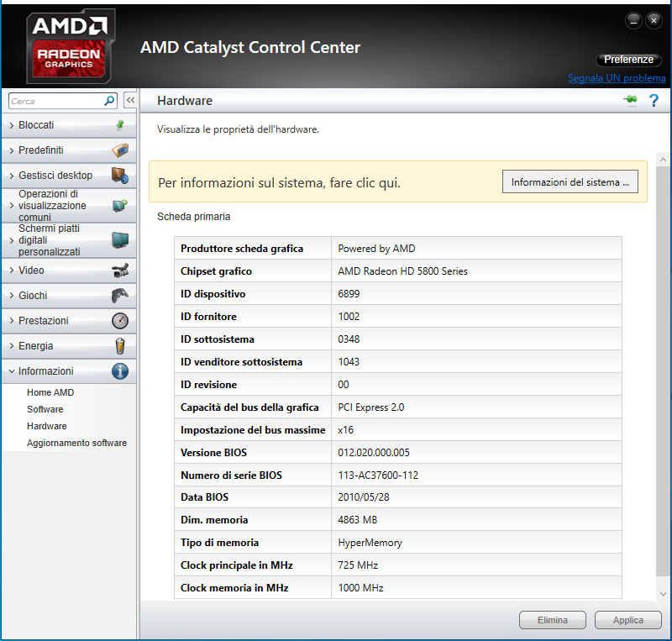
Task: Expand the Bloccati section
Action: pos(69,125)
